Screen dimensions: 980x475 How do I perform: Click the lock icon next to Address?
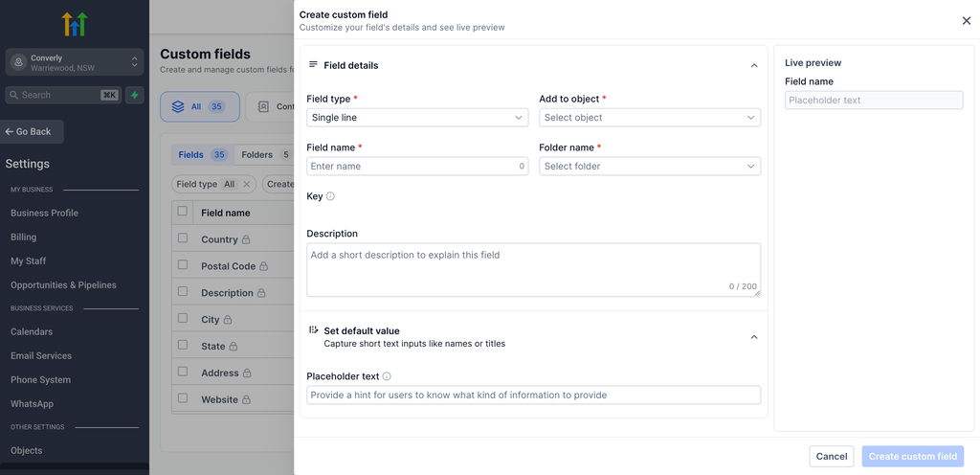(x=247, y=373)
